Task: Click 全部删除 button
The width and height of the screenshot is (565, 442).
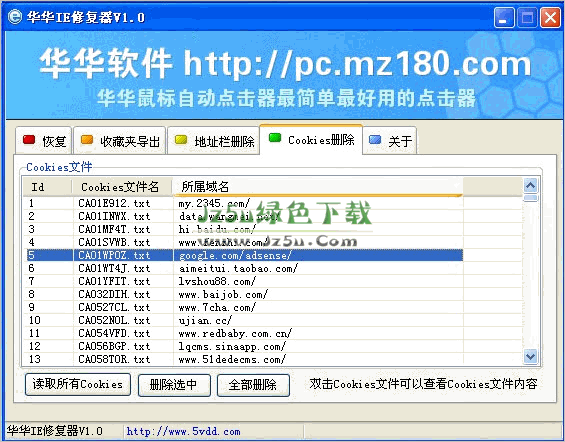Action: pyautogui.click(x=253, y=385)
